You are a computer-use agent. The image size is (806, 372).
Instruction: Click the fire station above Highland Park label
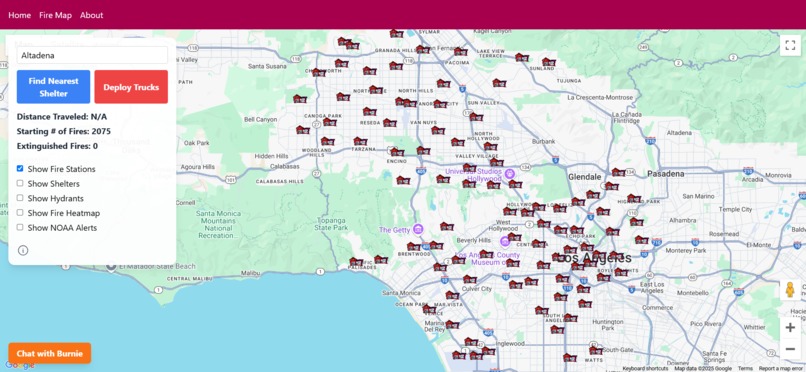(634, 199)
